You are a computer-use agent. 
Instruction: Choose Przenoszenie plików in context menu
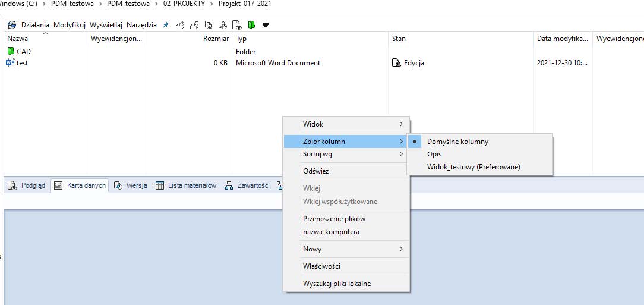point(346,219)
